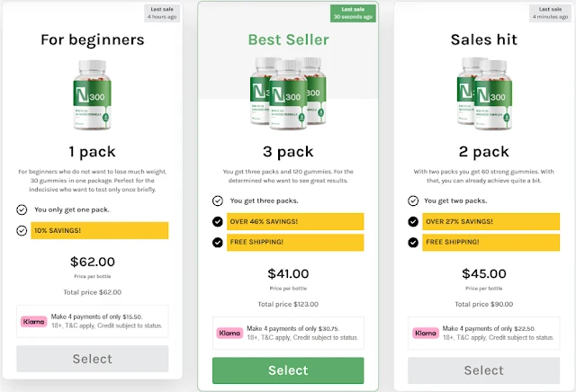Click the 'Best Seller' heading

coord(288,40)
